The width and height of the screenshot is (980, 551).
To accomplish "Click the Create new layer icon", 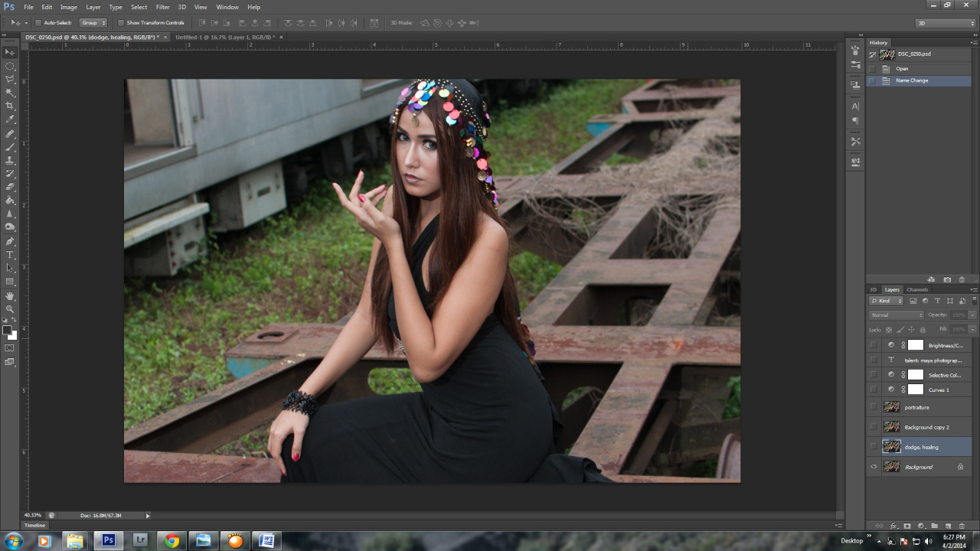I will point(948,526).
